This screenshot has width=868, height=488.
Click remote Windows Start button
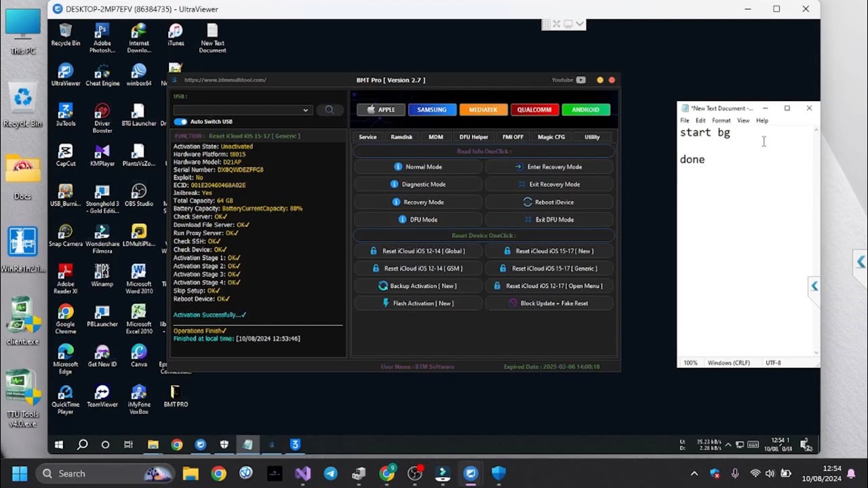click(x=59, y=445)
